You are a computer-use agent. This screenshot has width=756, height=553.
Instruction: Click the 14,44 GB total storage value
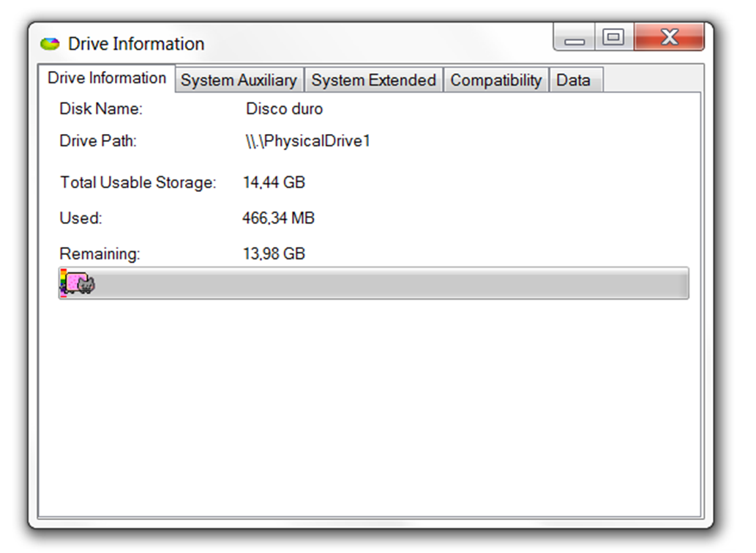click(x=274, y=182)
